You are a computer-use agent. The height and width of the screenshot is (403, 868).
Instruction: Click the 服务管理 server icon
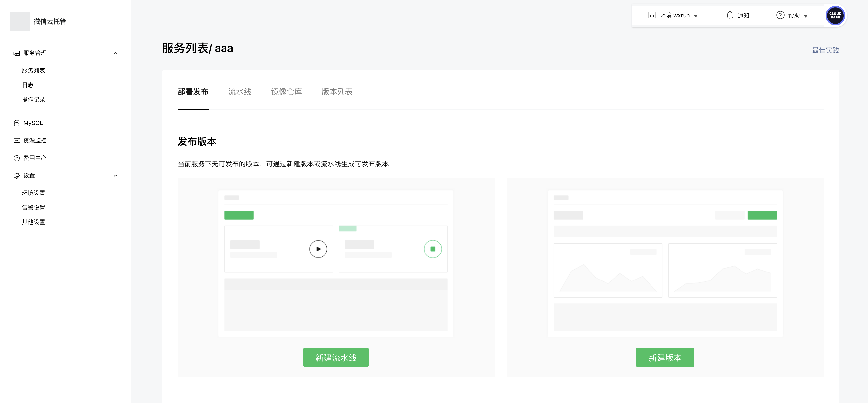tap(17, 53)
